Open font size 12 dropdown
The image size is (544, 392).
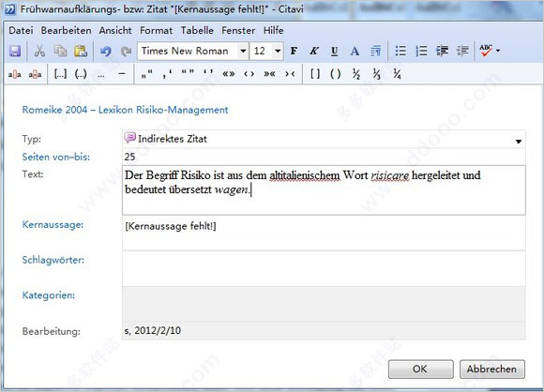pos(278,51)
